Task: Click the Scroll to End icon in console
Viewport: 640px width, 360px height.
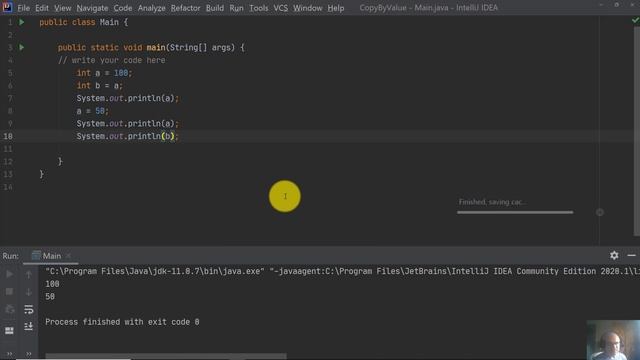Action: point(29,327)
